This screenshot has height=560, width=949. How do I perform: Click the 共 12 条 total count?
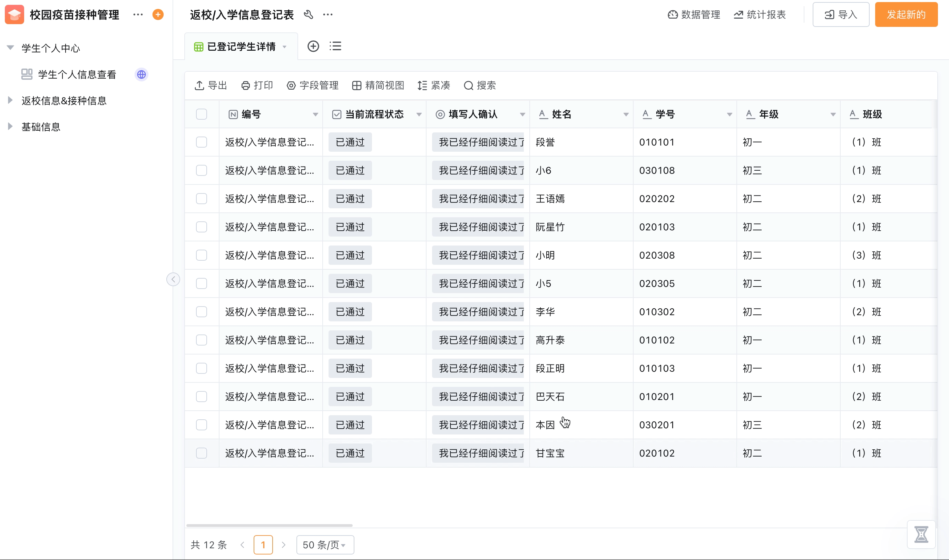[x=209, y=544]
